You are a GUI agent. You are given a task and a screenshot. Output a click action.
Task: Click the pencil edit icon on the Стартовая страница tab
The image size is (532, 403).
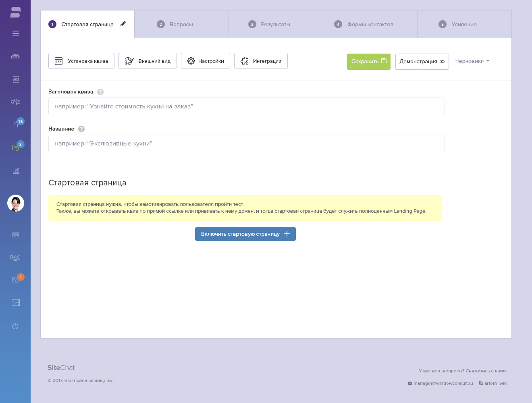coord(123,24)
